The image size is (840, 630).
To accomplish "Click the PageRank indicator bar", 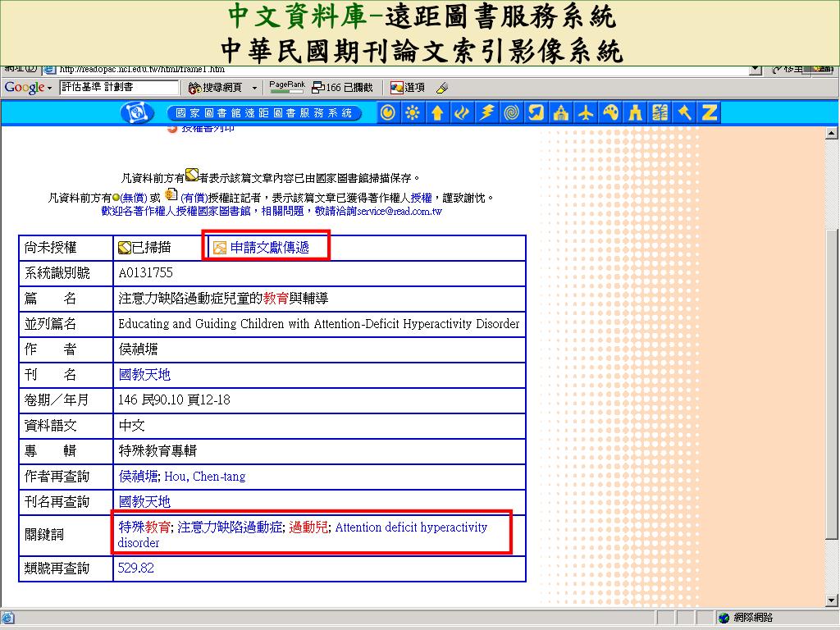I will [286, 87].
